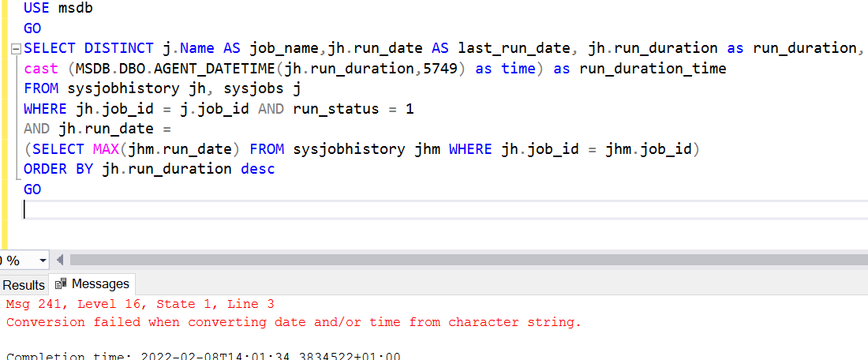Screen dimensions: 868x360
Task: Select the Messages tab label
Action: coord(100,284)
